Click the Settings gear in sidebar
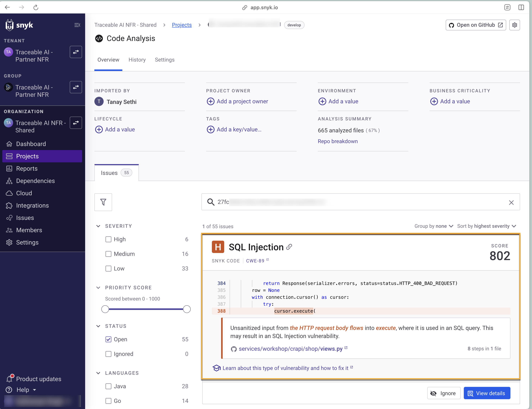Image resolution: width=532 pixels, height=409 pixels. click(x=9, y=242)
